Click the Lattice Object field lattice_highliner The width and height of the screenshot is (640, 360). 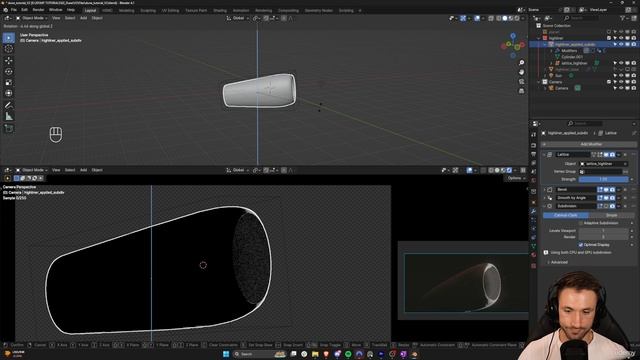point(604,164)
